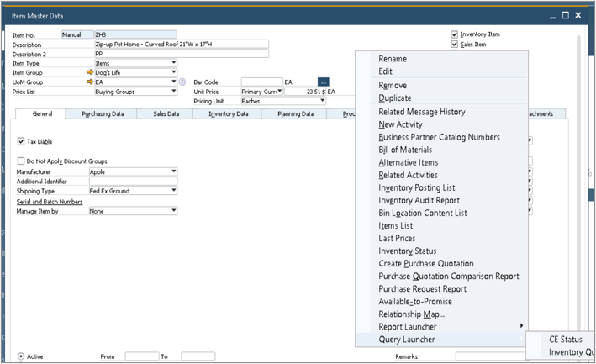Click the Additional Identifier field
The width and height of the screenshot is (596, 364).
(x=133, y=182)
